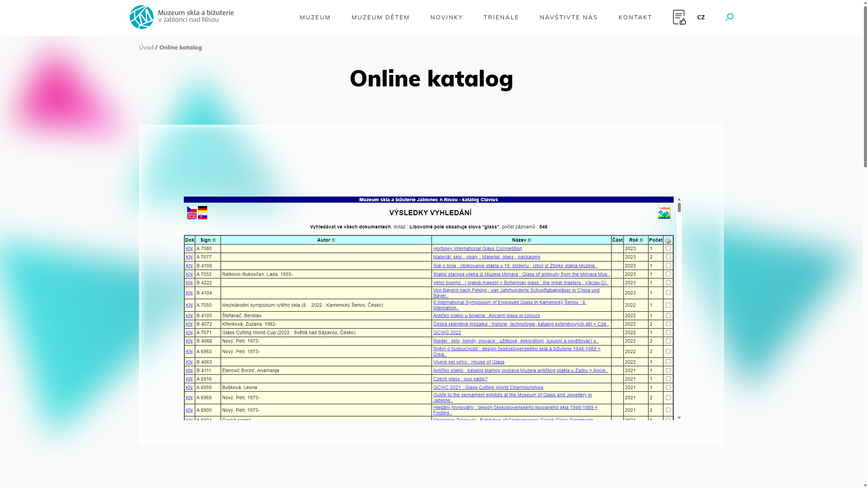Sort by Rok column arrow icon
868x488 pixels.
(x=641, y=240)
